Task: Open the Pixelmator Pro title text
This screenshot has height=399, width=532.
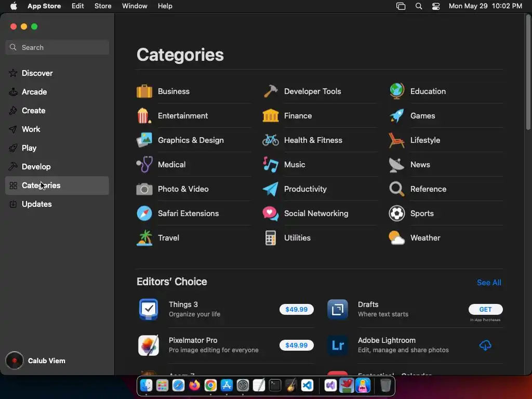Action: 193,340
